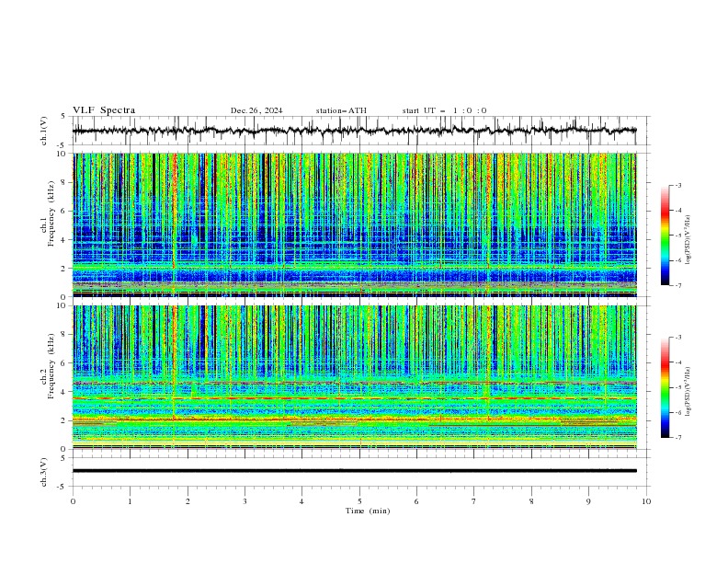The width and height of the screenshot is (728, 563).
Task: Select the date text "Dec.26, 2024"
Action: click(x=256, y=110)
